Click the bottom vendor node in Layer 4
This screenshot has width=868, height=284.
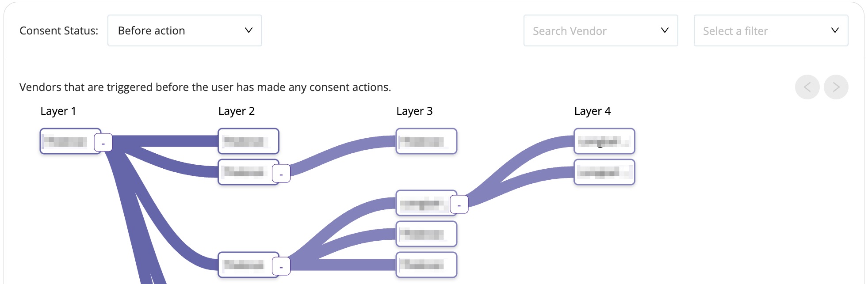(x=604, y=172)
